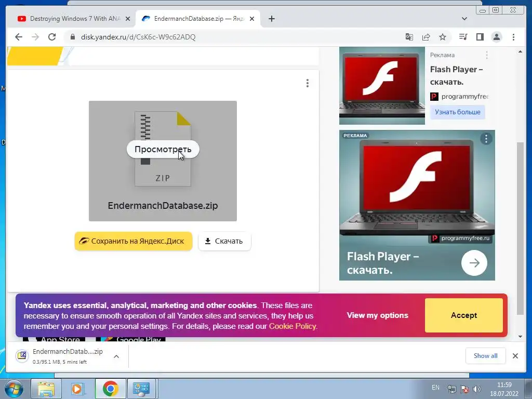Viewport: 532px width, 399px height.
Task: Save file to Яндекс.Диск
Action: coord(134,241)
